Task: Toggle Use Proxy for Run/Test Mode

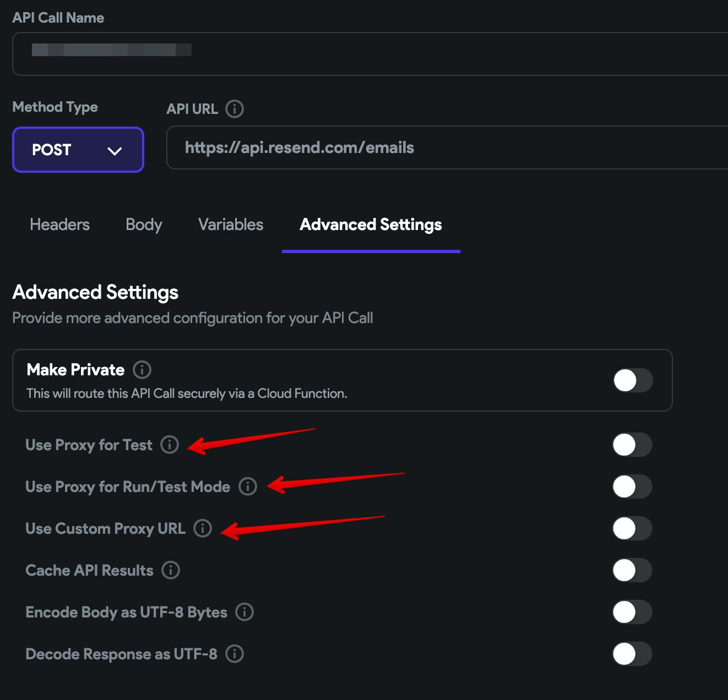Action: tap(632, 486)
